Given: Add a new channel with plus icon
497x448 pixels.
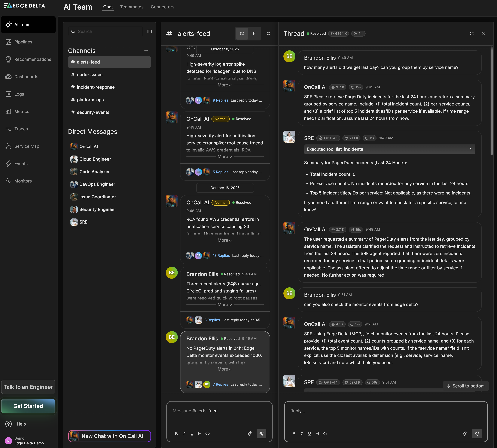Looking at the screenshot, I should 146,51.
